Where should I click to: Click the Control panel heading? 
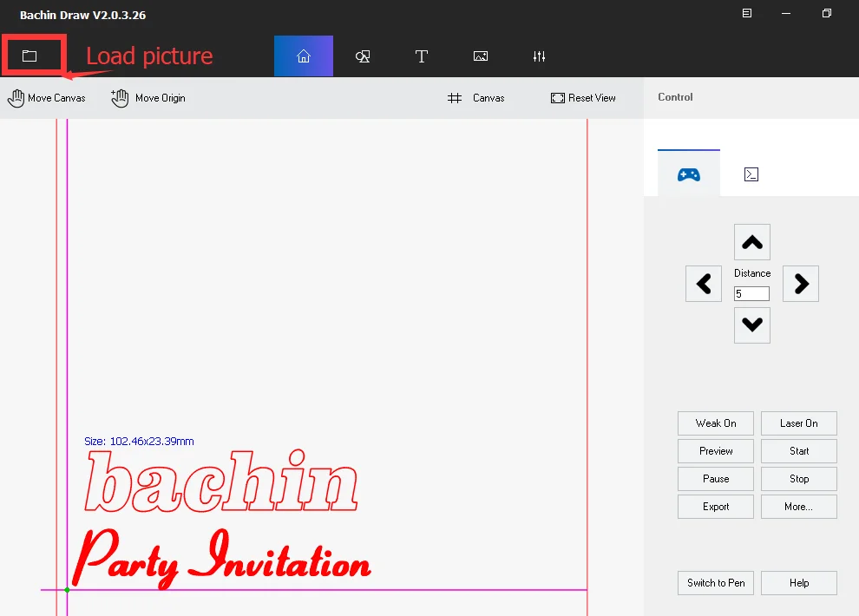tap(675, 97)
